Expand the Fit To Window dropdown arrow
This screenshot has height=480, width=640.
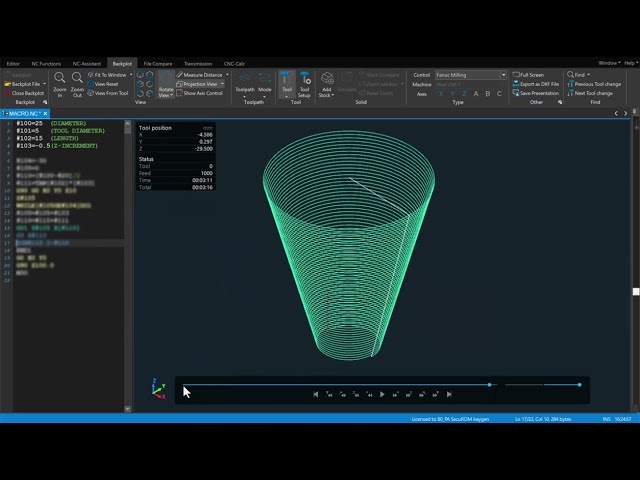[131, 75]
